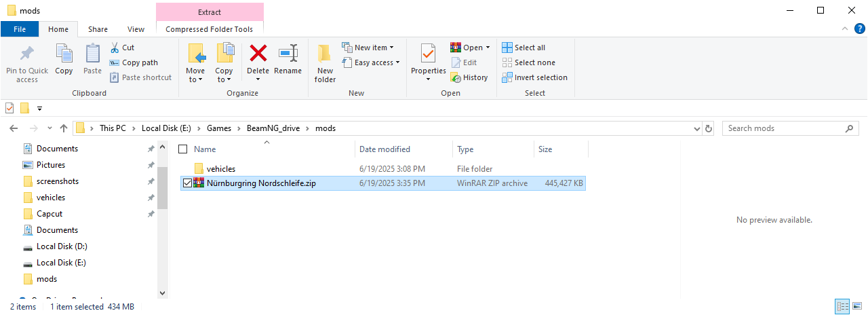Click the Refresh address bar icon
Screen dimensions: 868x315
tap(709, 128)
